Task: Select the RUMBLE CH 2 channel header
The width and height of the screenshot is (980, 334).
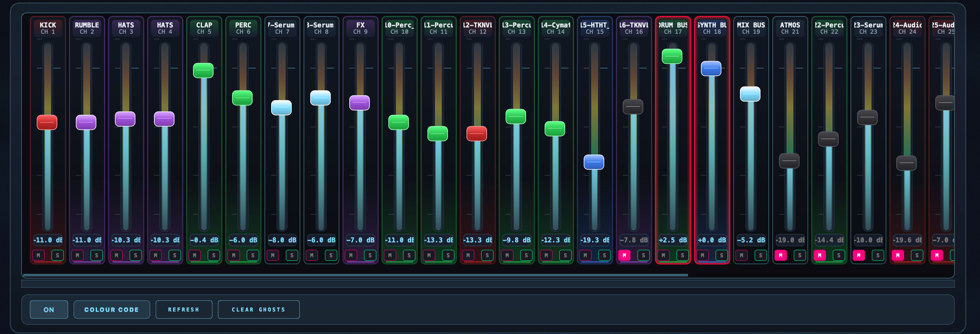Action: click(87, 28)
